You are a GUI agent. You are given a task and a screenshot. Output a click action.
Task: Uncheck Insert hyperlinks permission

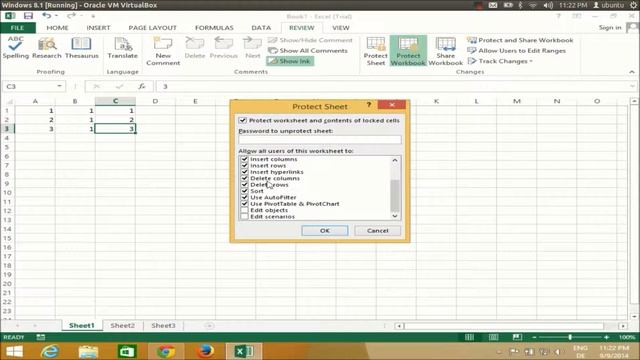point(244,172)
